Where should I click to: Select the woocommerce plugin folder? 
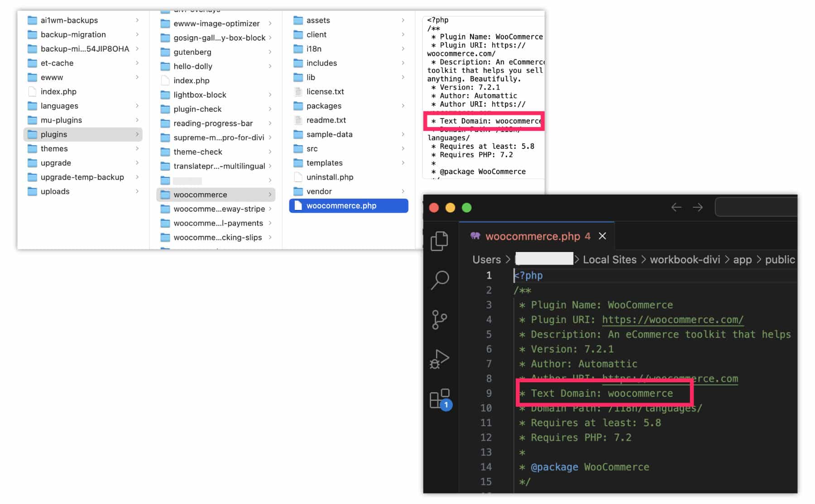[216, 195]
